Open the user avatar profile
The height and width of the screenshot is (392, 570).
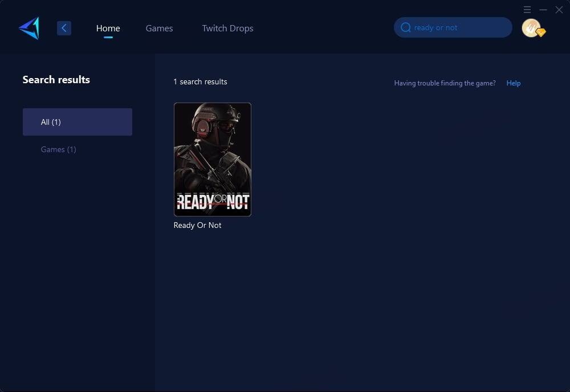click(532, 28)
